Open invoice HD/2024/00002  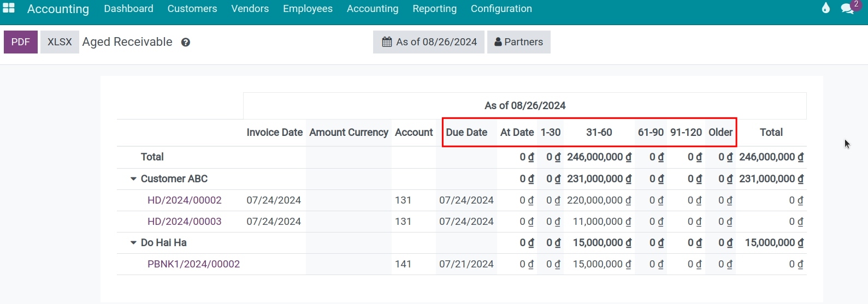pos(185,200)
